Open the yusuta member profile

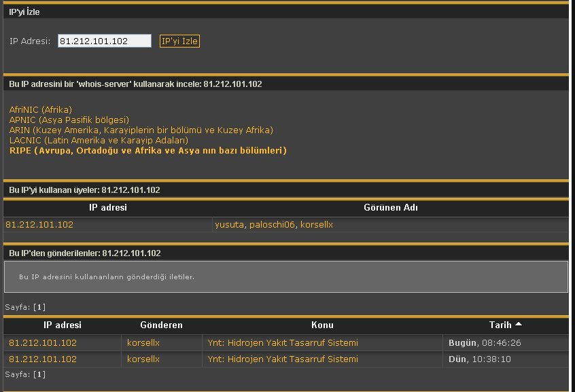(229, 225)
